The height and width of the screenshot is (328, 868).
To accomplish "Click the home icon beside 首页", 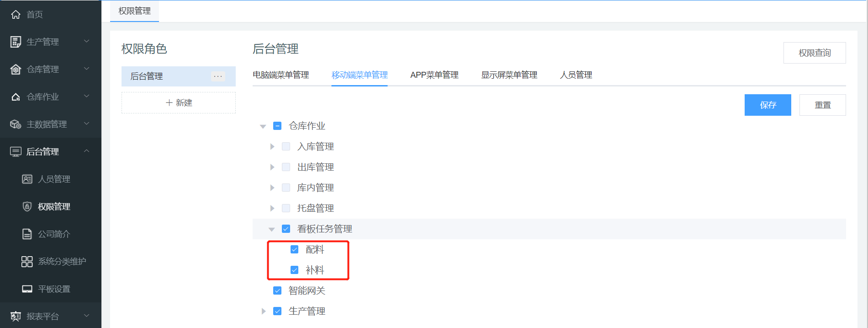I will [16, 15].
